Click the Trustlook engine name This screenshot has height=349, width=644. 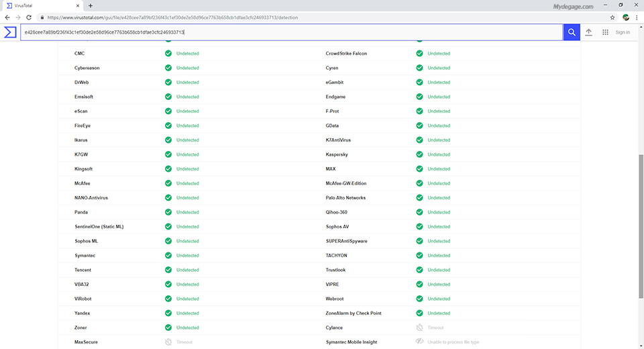click(x=335, y=270)
